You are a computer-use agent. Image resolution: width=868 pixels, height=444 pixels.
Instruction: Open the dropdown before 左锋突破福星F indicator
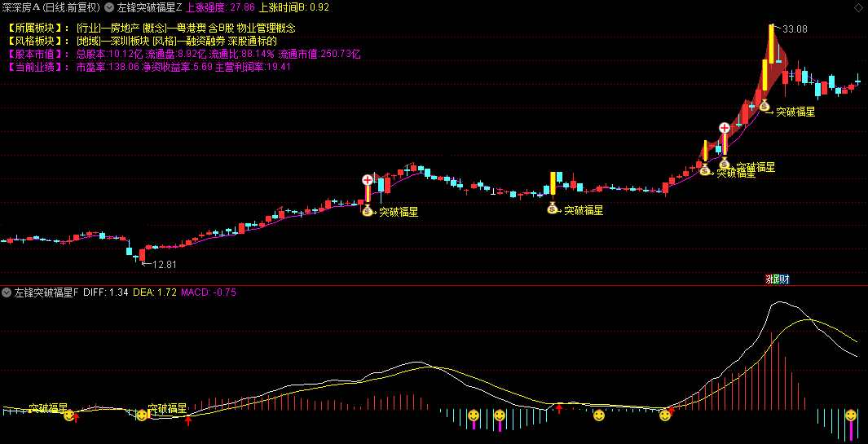pos(7,292)
